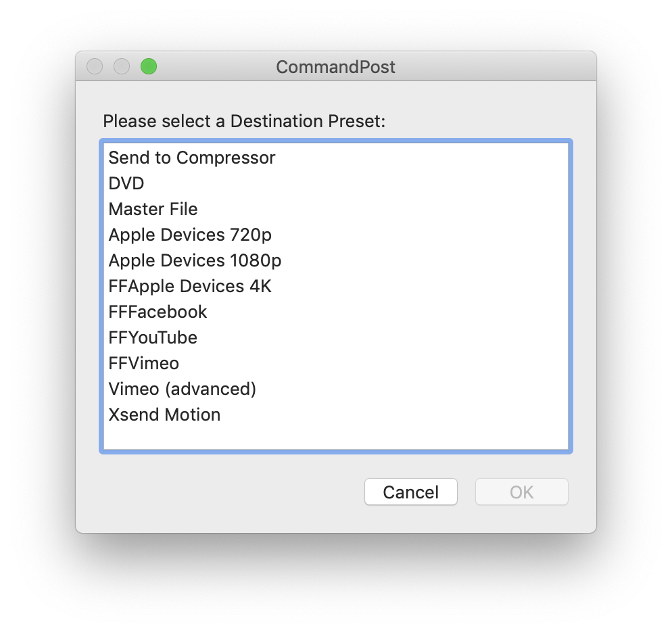Pick the FFYouTube preset
The image size is (672, 633).
(x=153, y=337)
